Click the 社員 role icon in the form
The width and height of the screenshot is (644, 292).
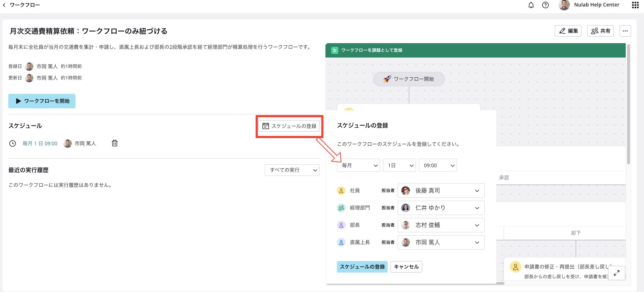coord(341,191)
